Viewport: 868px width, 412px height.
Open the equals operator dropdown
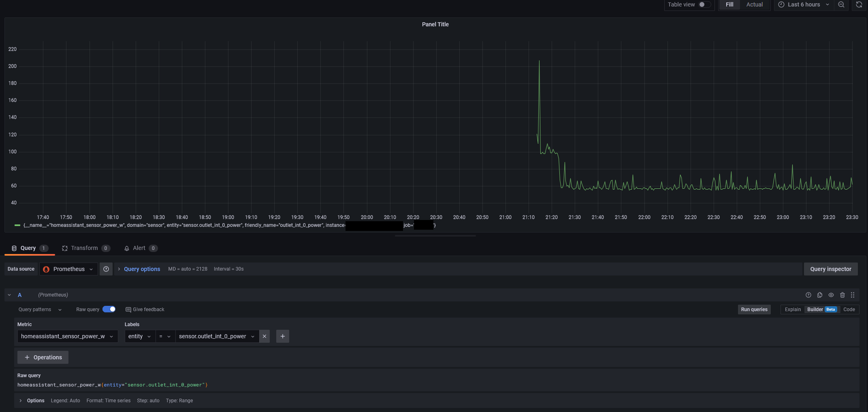pos(165,336)
